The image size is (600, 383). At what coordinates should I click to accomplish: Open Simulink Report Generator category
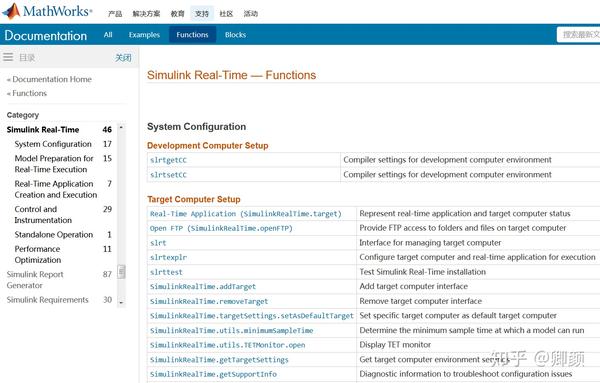(35, 280)
